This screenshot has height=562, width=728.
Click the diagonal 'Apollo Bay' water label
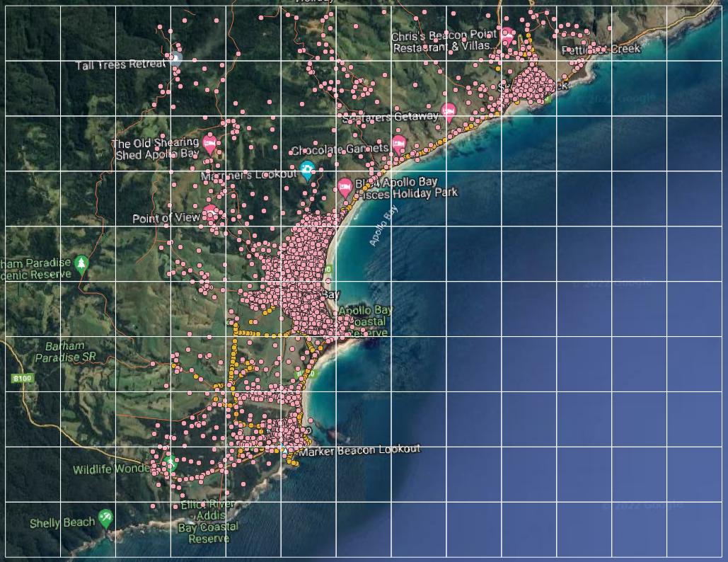383,226
